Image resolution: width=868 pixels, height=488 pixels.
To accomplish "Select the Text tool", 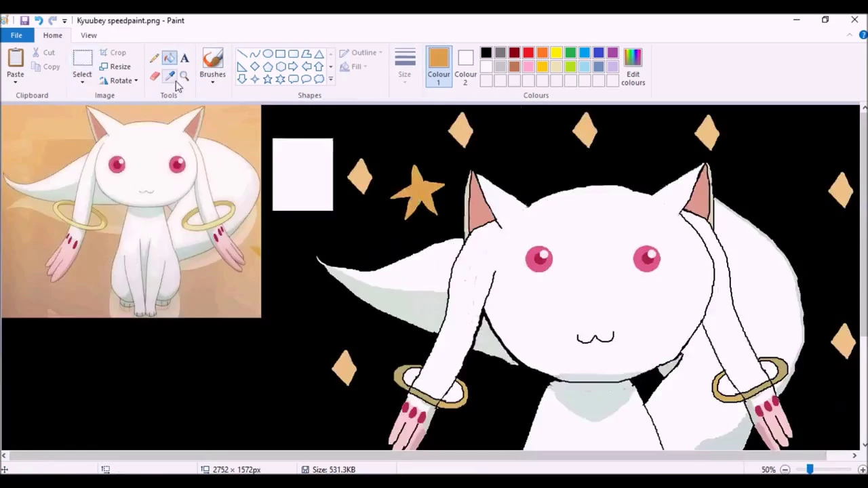I will coord(184,59).
